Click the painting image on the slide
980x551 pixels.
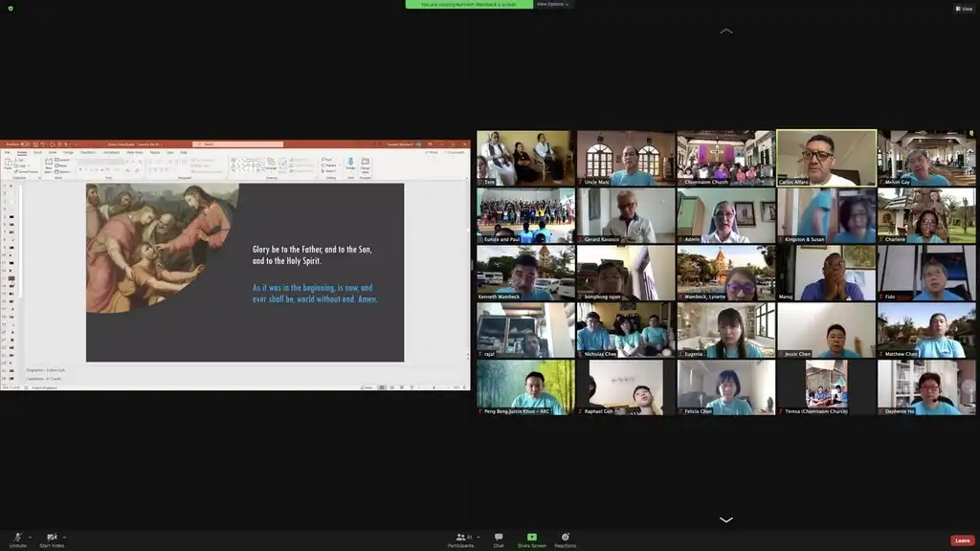pos(162,248)
